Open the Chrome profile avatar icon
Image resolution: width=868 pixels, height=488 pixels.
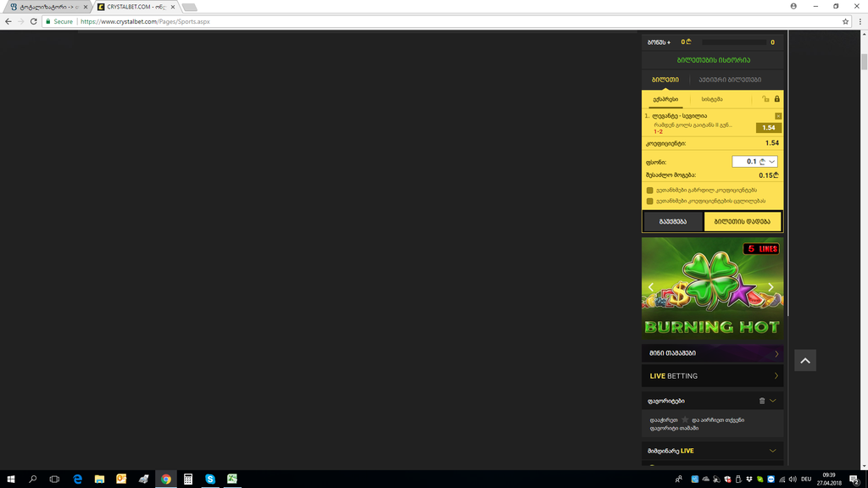click(x=793, y=6)
